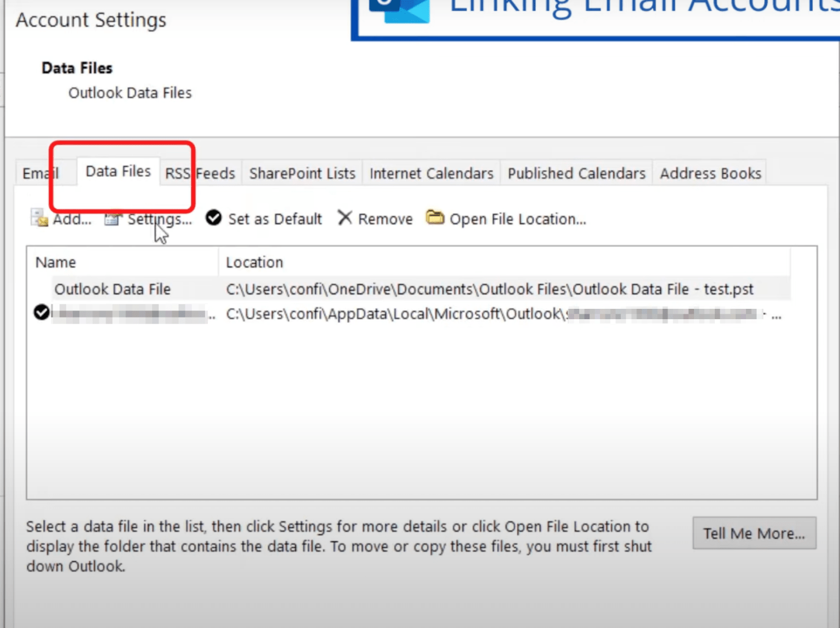Open the RSS Feeds tab
Viewport: 840px width, 628px height.
coord(200,173)
